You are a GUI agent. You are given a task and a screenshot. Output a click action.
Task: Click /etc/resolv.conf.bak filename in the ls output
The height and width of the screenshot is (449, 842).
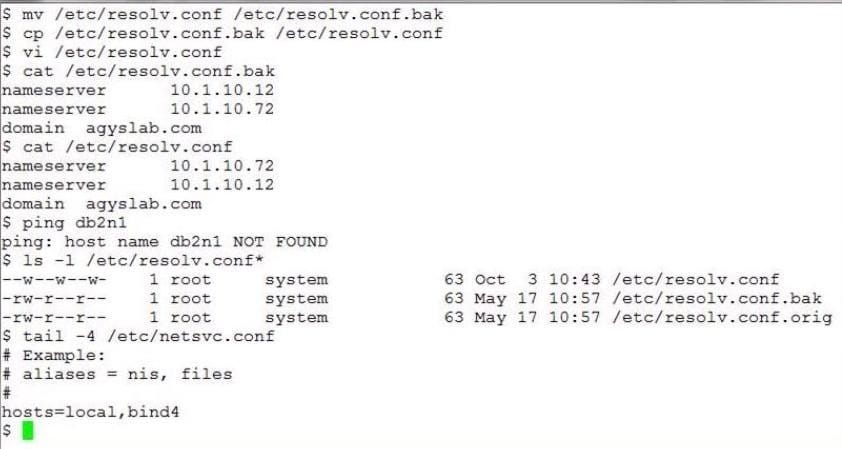(719, 299)
